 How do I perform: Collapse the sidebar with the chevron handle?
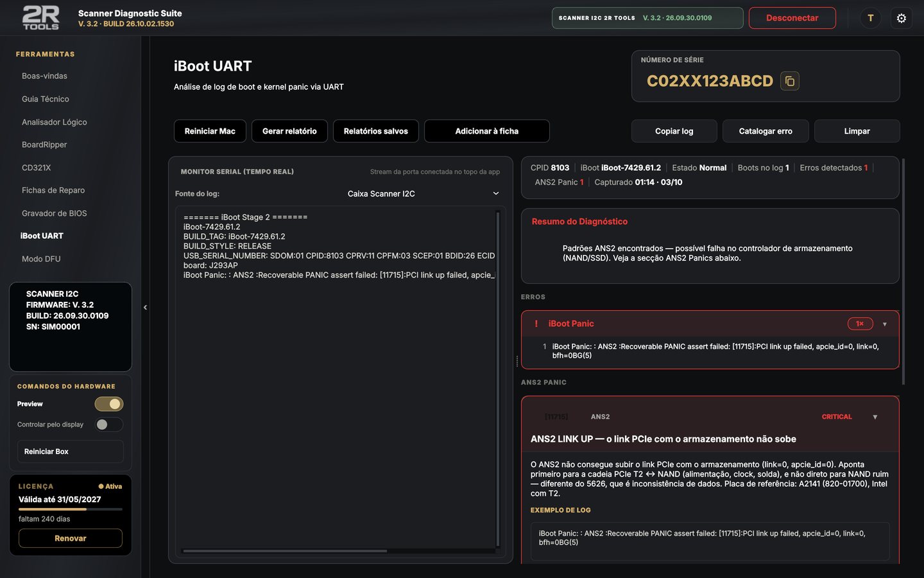[145, 307]
